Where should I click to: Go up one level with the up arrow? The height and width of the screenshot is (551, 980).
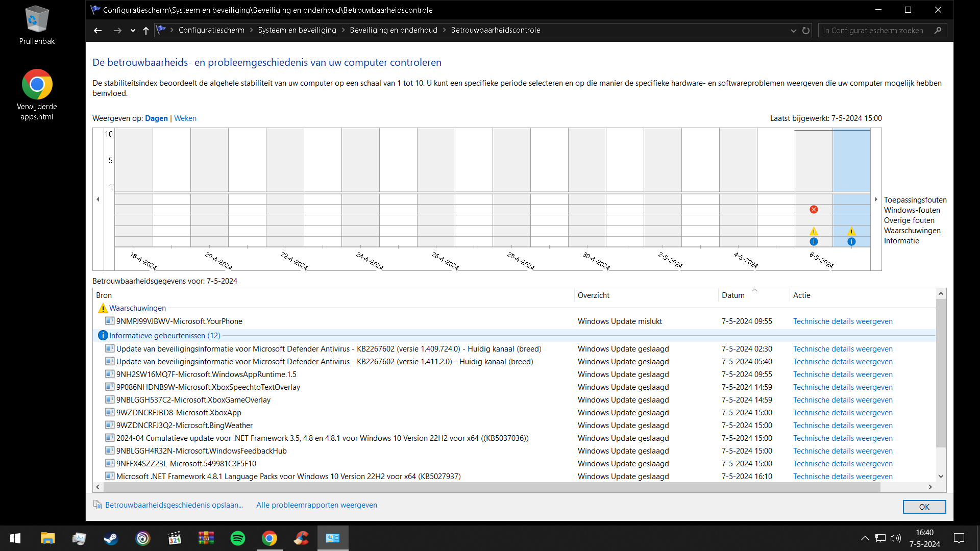(146, 31)
